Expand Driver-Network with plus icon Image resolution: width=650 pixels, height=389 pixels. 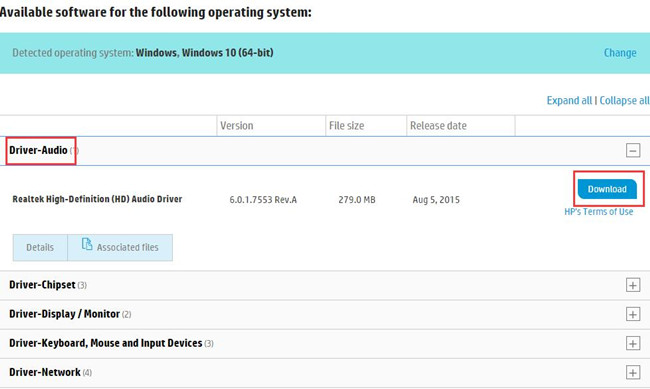point(633,372)
